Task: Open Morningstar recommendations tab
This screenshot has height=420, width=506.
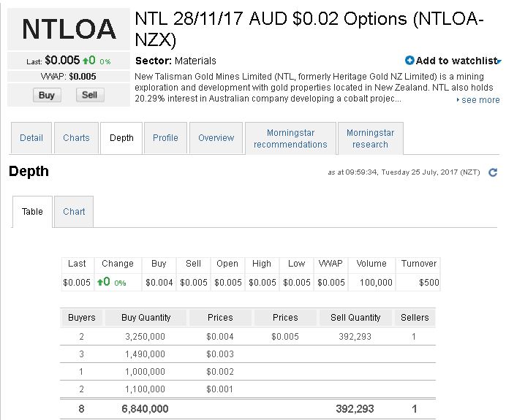Action: click(290, 139)
